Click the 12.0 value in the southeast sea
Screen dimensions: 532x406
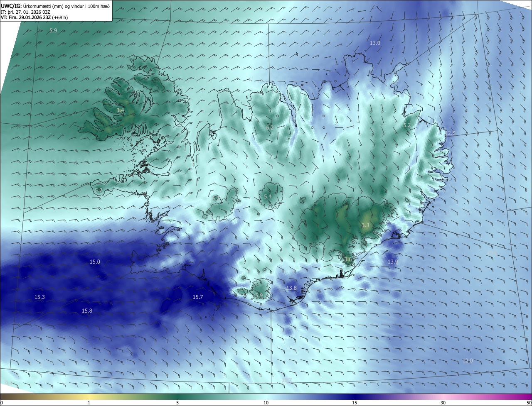(468, 360)
